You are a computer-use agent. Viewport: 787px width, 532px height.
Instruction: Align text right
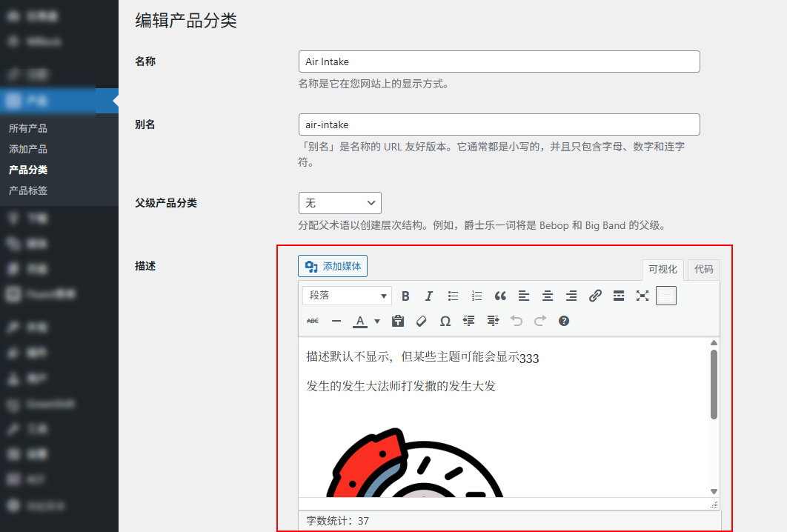[571, 296]
